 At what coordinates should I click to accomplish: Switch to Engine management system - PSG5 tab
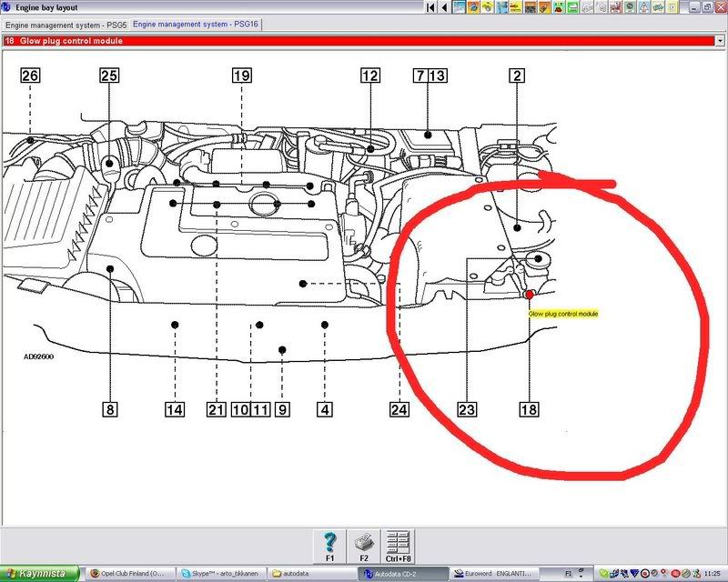(66, 25)
